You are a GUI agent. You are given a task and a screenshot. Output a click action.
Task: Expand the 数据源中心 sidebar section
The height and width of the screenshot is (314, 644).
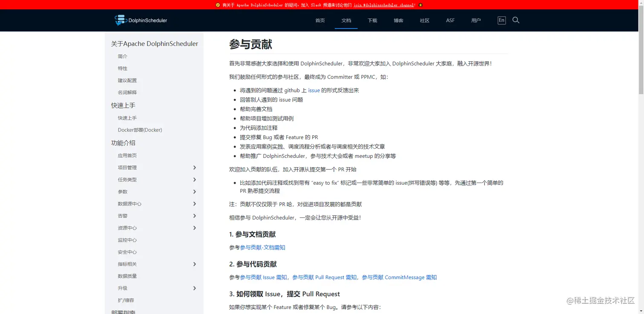click(x=195, y=204)
